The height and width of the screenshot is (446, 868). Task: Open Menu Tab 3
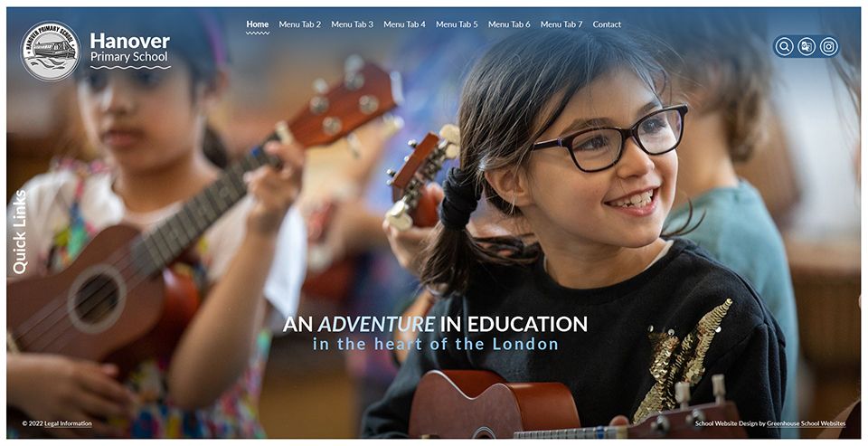pyautogui.click(x=352, y=24)
